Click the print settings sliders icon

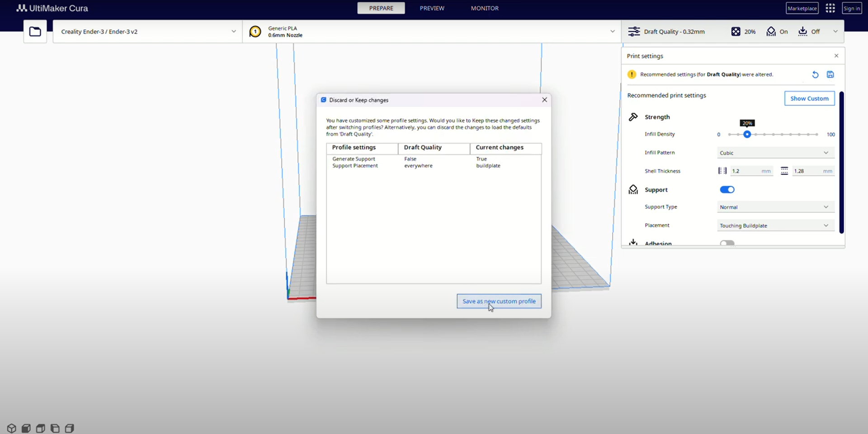(634, 32)
